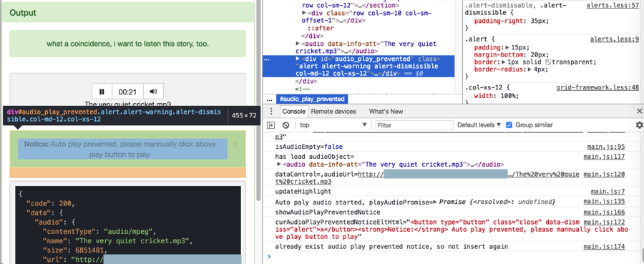The width and height of the screenshot is (644, 264).
Task: Open the alerts.less:57 stylesheet link
Action: [x=613, y=5]
